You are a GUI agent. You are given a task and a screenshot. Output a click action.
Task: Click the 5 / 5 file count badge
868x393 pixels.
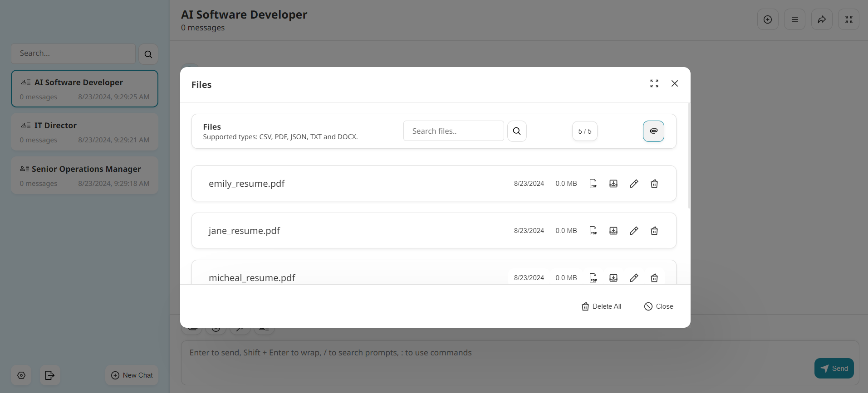tap(584, 131)
